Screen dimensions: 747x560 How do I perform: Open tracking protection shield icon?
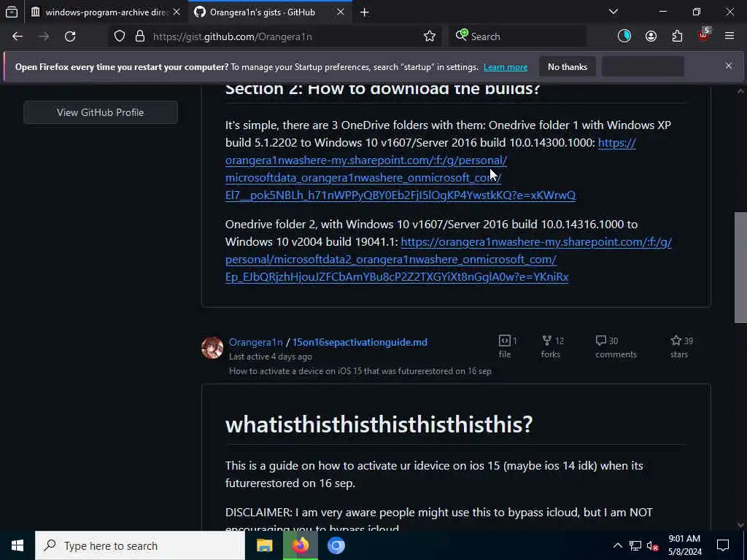click(x=120, y=36)
